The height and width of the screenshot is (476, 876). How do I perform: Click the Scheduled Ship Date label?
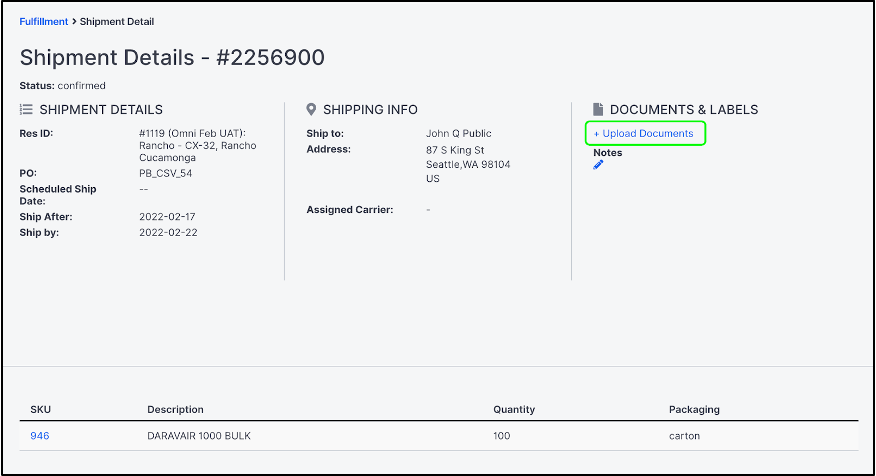click(58, 195)
